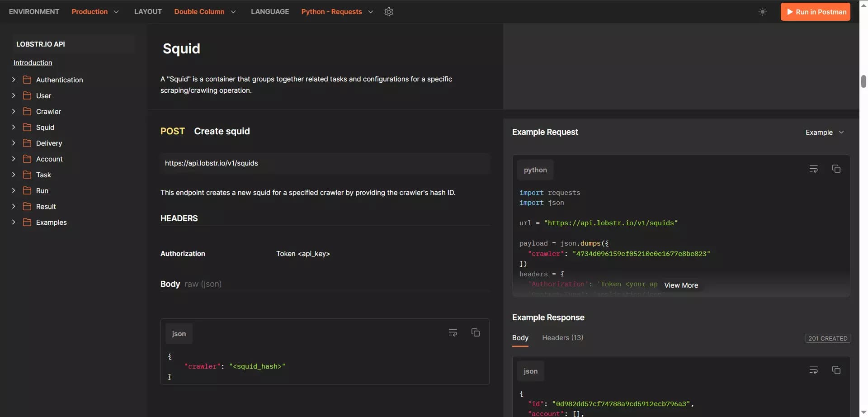Click the Token <api_key> header value
Viewport: 868px width, 417px height.
click(303, 254)
